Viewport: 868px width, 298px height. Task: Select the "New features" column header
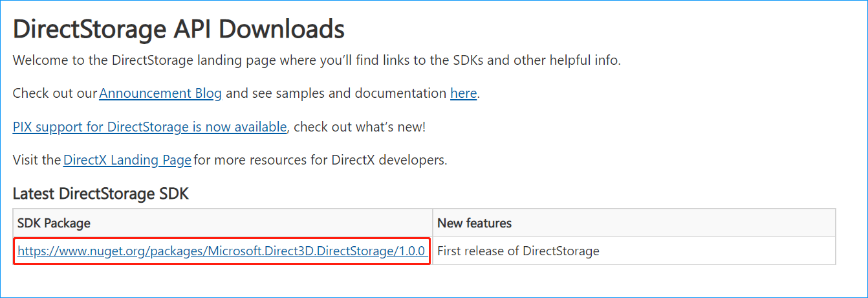[x=474, y=223]
